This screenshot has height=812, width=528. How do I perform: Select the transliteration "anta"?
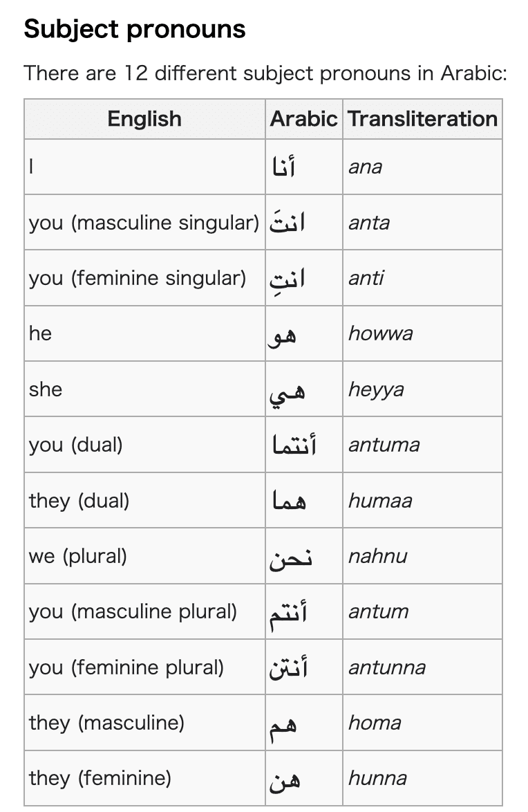coord(369,223)
